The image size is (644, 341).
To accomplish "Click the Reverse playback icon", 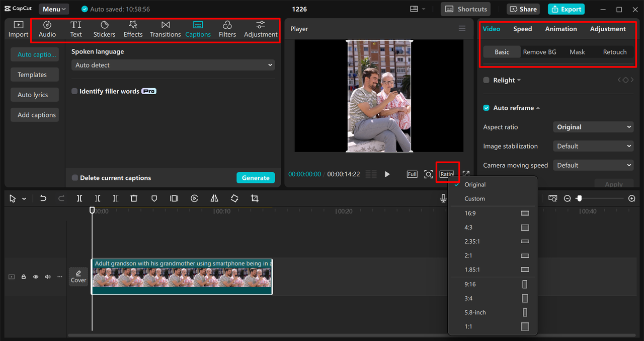I will (194, 198).
